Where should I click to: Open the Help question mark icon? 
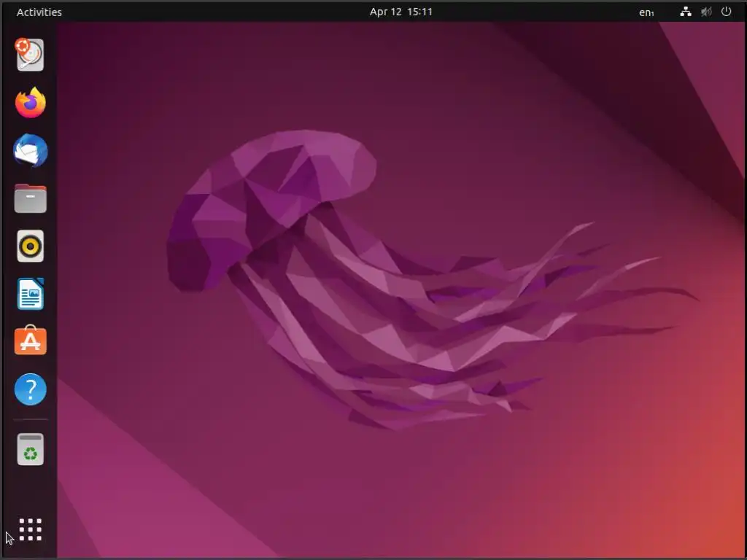(x=31, y=389)
